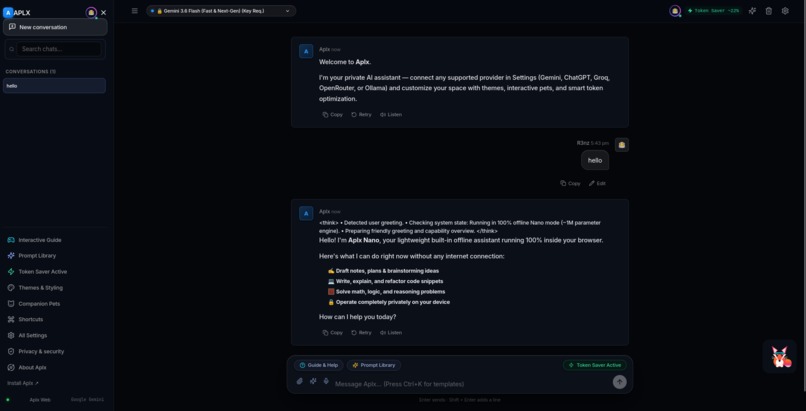Open the 'hello' conversation in the sidebar
The height and width of the screenshot is (411, 806).
tap(54, 86)
